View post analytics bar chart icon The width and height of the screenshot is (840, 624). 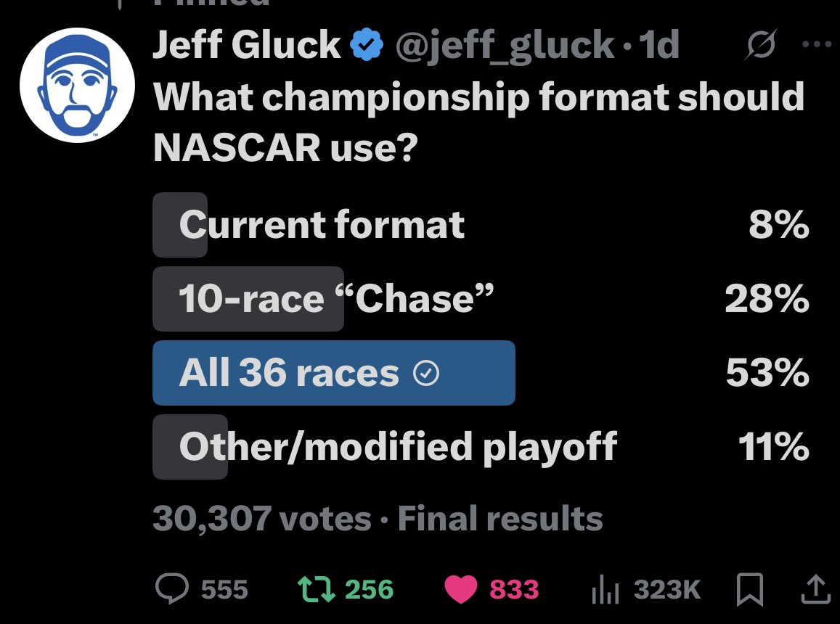pos(604,588)
